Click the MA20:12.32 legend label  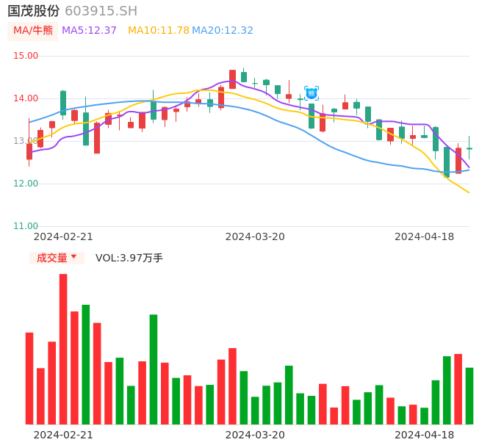click(x=222, y=31)
